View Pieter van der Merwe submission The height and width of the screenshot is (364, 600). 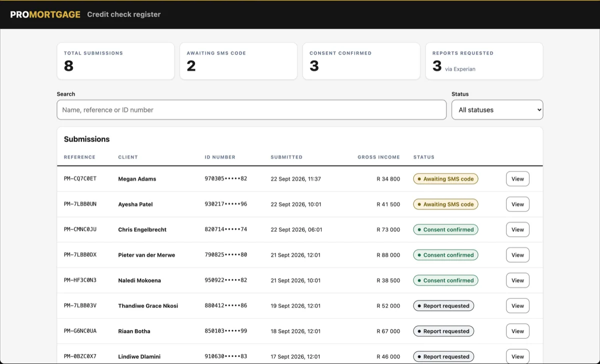click(517, 255)
